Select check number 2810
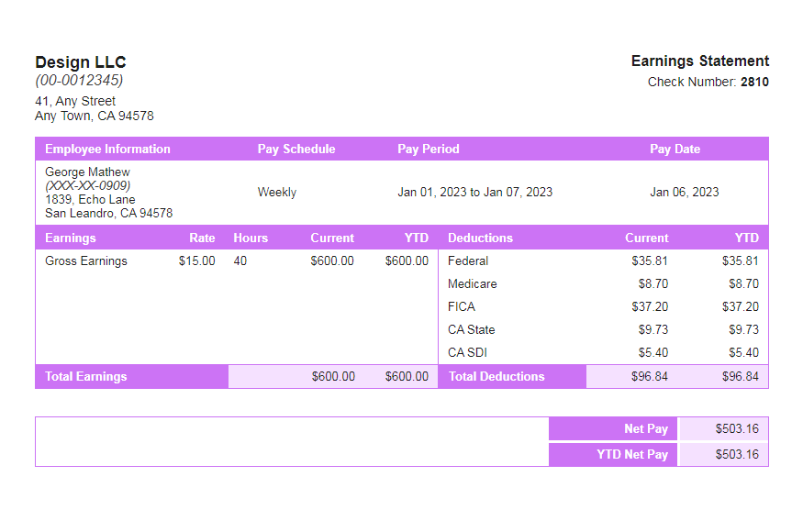Screen dimensions: 803x532 point(756,82)
